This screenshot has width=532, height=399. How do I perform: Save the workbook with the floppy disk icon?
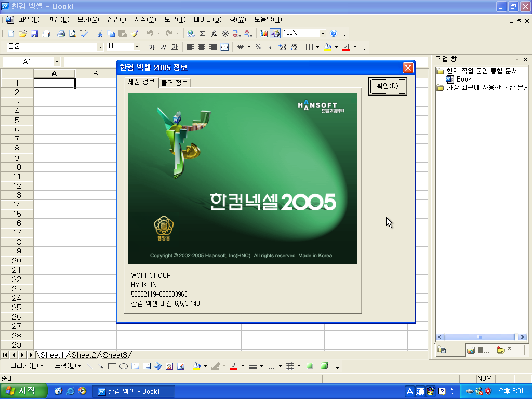tap(34, 34)
